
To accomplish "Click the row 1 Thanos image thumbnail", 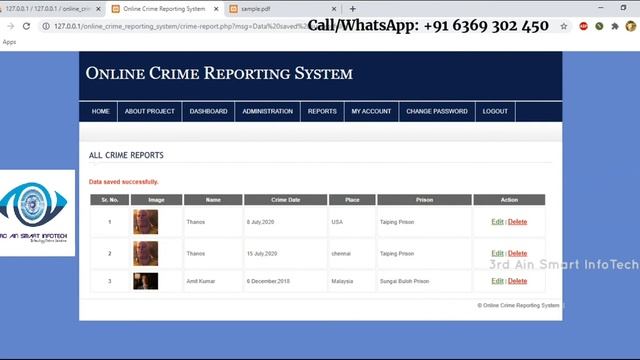I will pyautogui.click(x=146, y=222).
